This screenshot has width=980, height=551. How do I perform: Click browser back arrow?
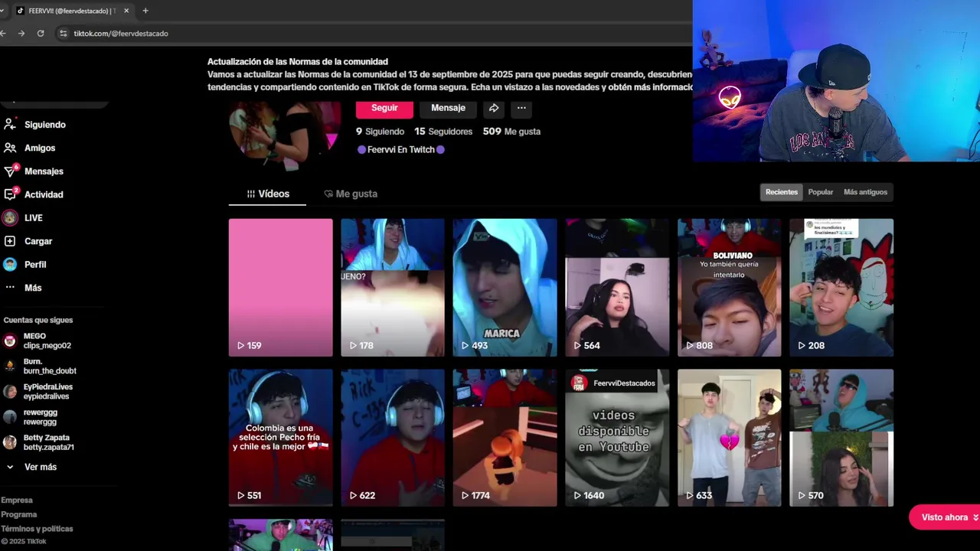(x=4, y=34)
